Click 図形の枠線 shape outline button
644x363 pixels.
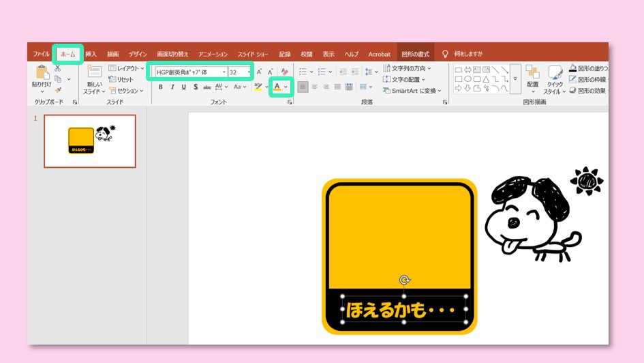[587, 79]
